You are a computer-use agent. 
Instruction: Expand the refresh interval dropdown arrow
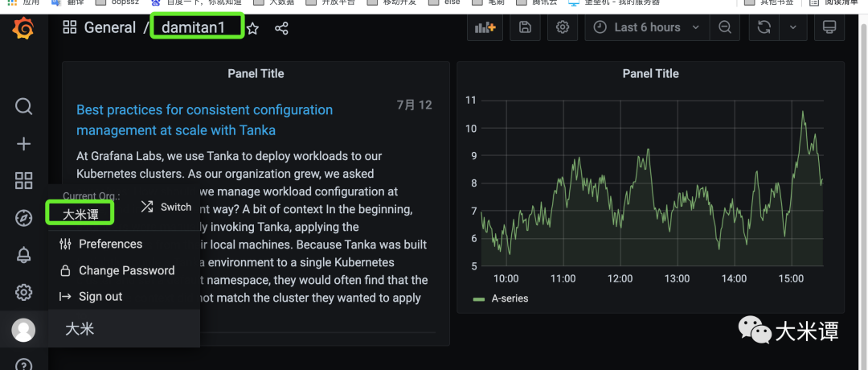pos(793,27)
